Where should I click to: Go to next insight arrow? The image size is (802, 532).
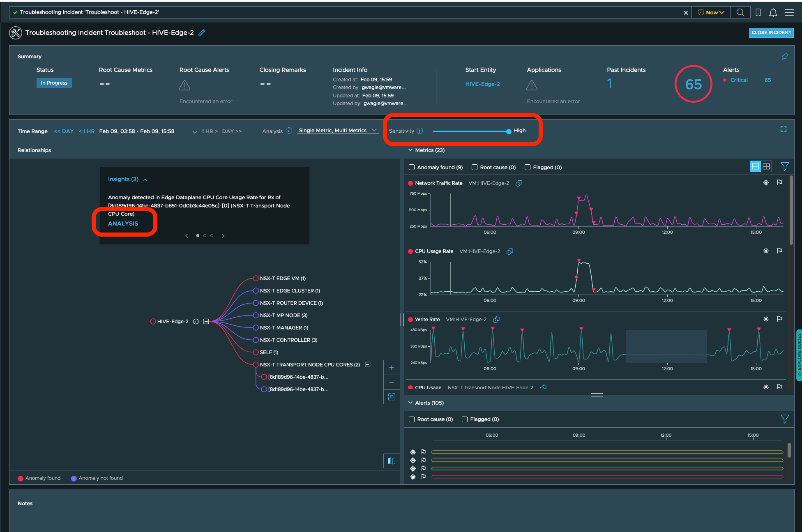point(223,236)
